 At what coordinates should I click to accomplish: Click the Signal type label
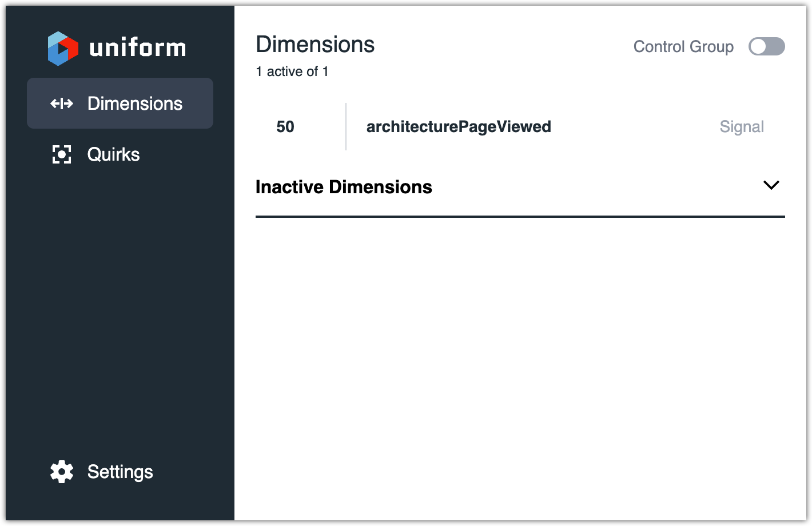[x=742, y=127]
